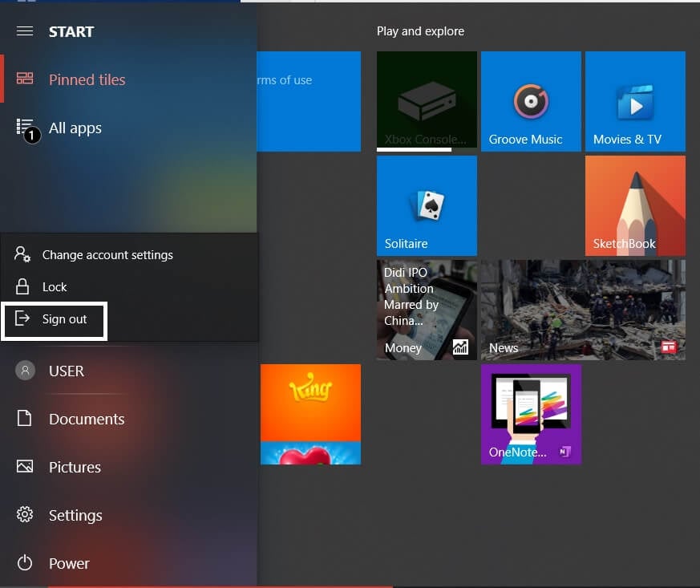The image size is (700, 588).
Task: Choose Change account settings
Action: click(x=129, y=254)
